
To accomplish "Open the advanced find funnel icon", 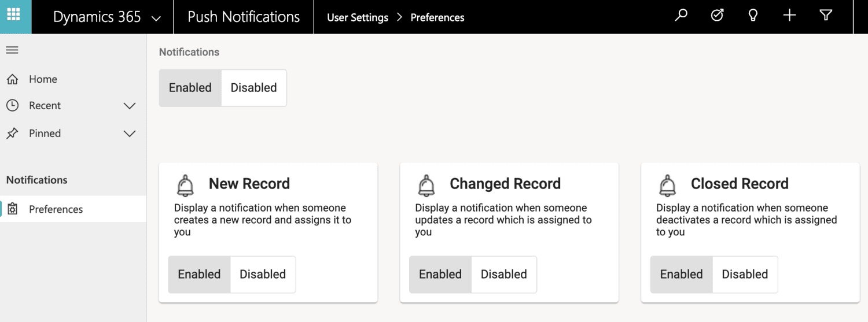I will (x=826, y=16).
